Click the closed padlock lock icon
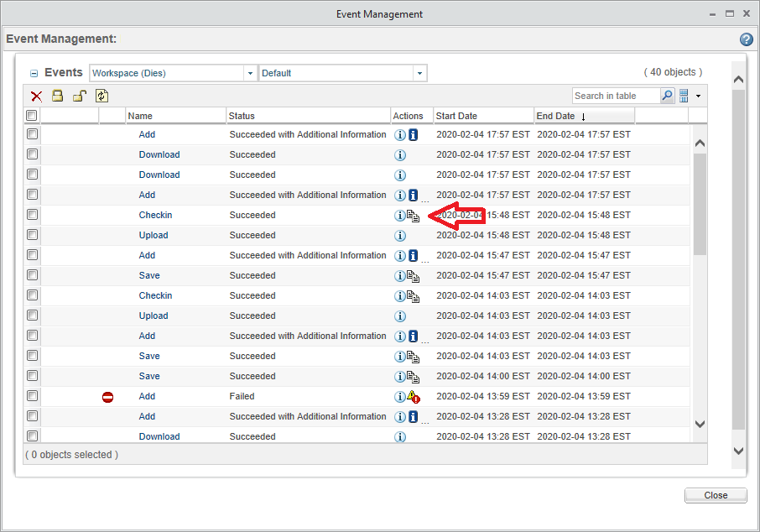The width and height of the screenshot is (760, 532). (x=57, y=96)
